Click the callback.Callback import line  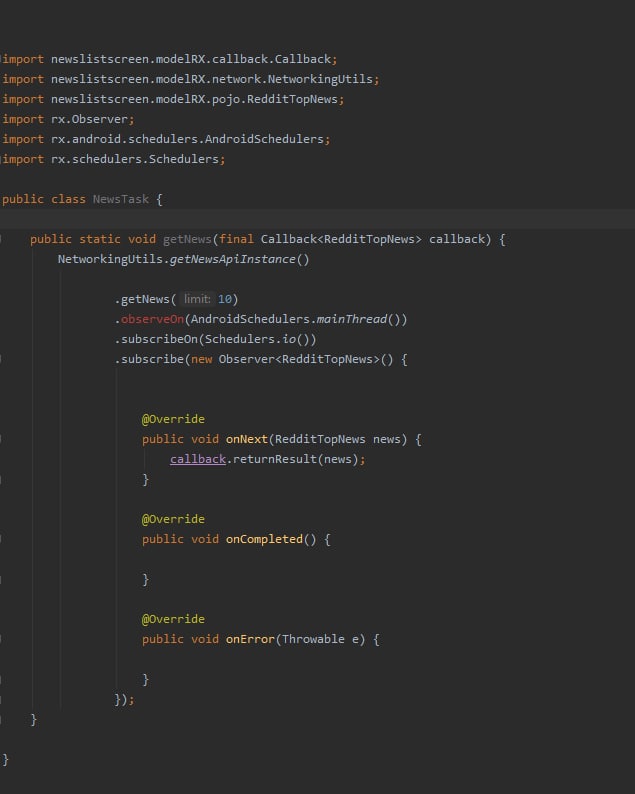pyautogui.click(x=170, y=59)
